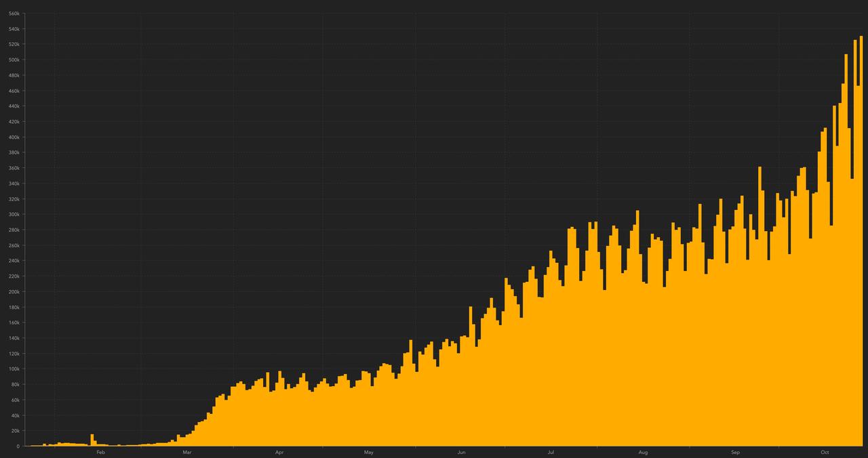Select the '360k' y-axis label
Screen dimensions: 868x458
tap(14, 168)
